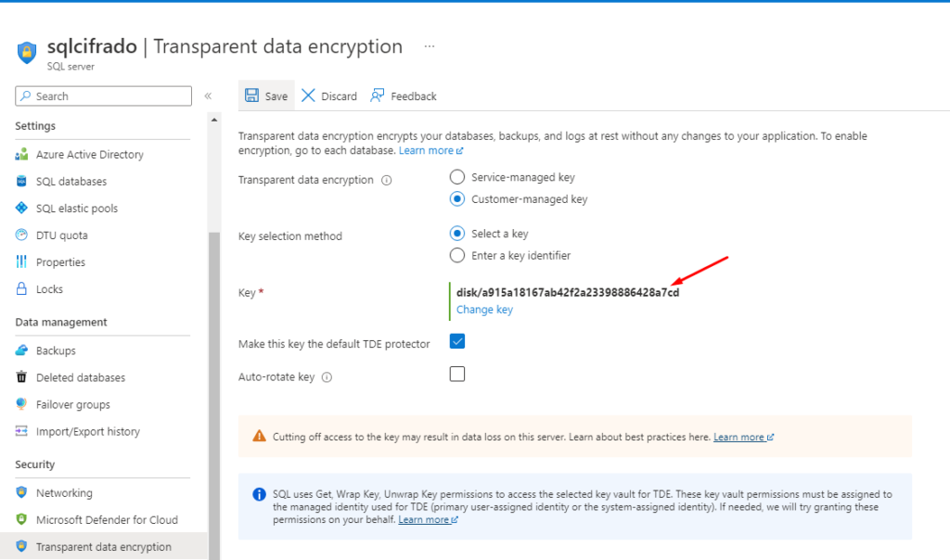950x560 pixels.
Task: Click the sidebar scroll up arrow
Action: [214, 120]
